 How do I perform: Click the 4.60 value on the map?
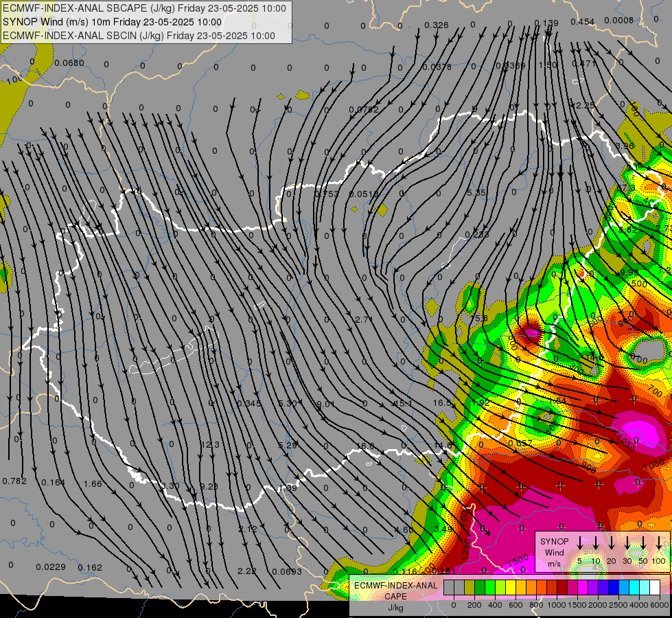pos(404,529)
